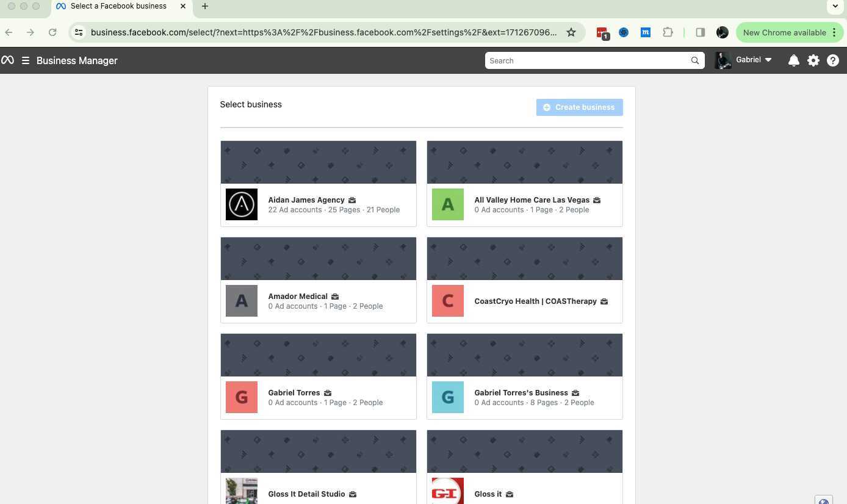Open the Extensions puzzle icon
Image resolution: width=847 pixels, height=504 pixels.
668,32
